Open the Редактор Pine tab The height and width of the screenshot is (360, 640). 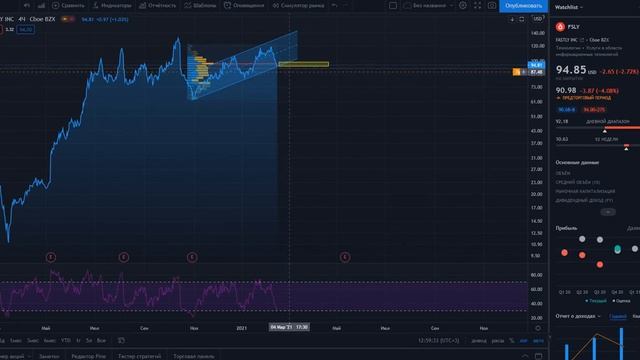coord(89,356)
